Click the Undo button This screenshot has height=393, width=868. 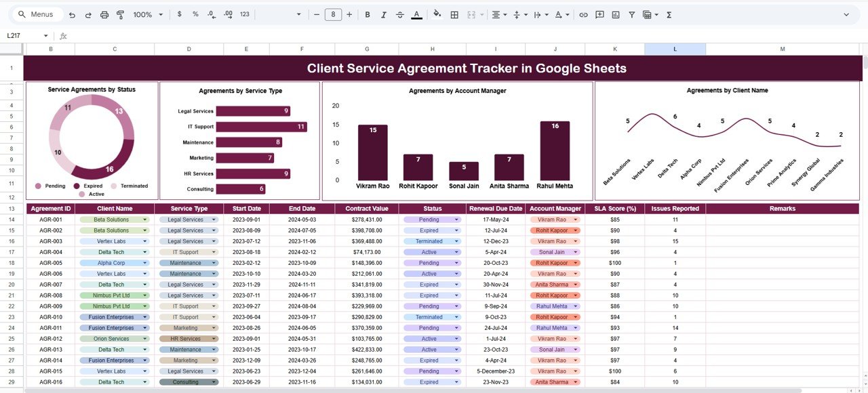pos(72,14)
